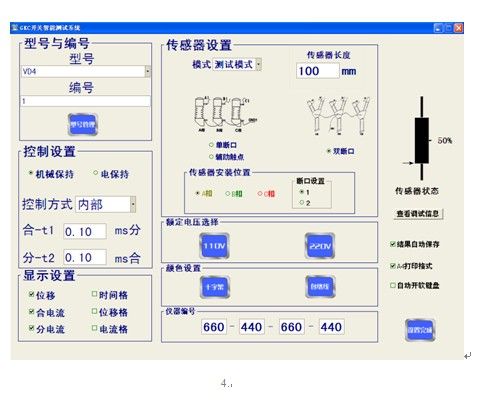The image size is (481, 414).
Task: Click the right blue button in 颜色设置
Action: (x=320, y=287)
